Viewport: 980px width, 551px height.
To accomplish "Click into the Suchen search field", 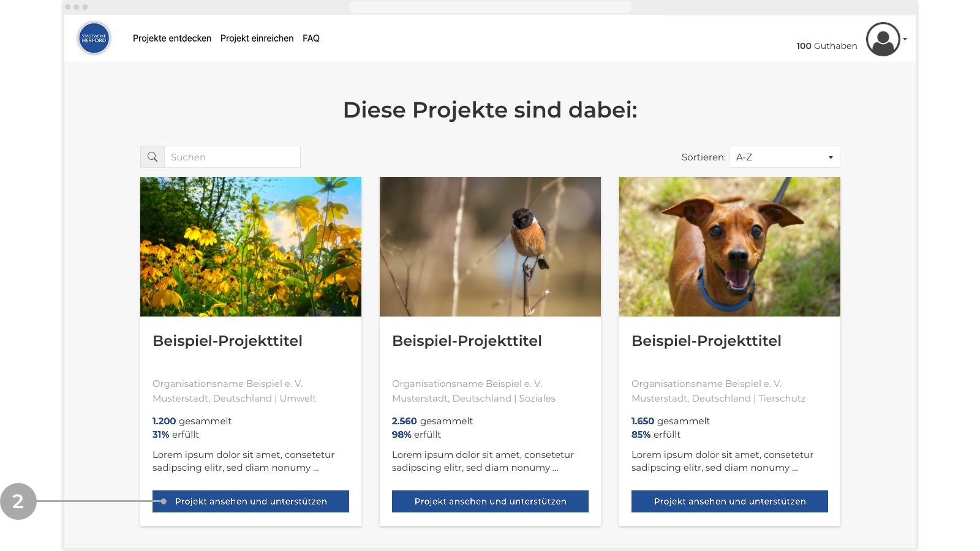I will [233, 157].
